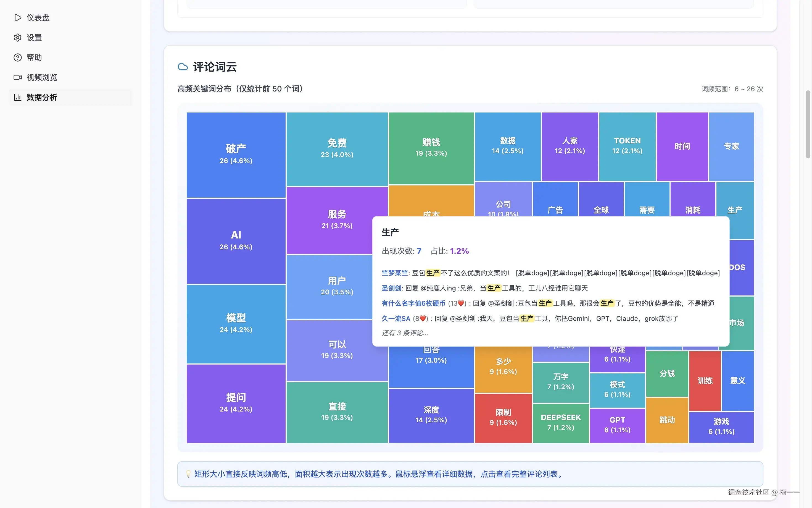Open link 有什么名字值6枚硬币
The image size is (812, 508).
click(413, 303)
